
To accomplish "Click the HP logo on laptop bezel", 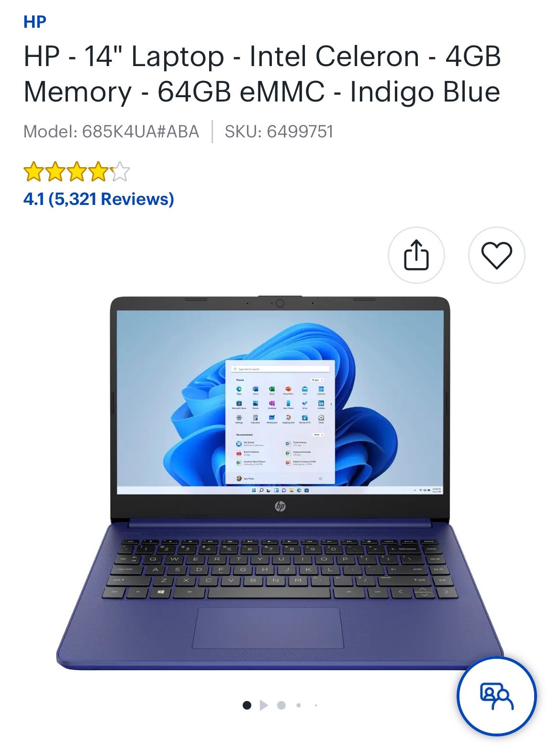I will [280, 506].
